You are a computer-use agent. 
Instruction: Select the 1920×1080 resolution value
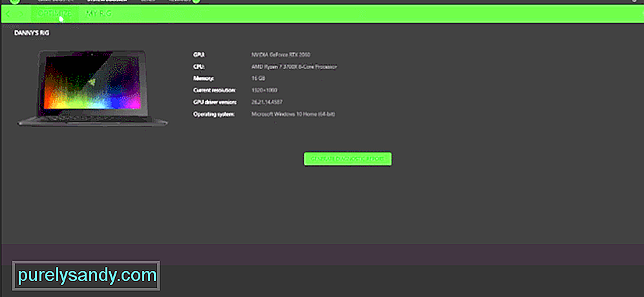point(265,90)
